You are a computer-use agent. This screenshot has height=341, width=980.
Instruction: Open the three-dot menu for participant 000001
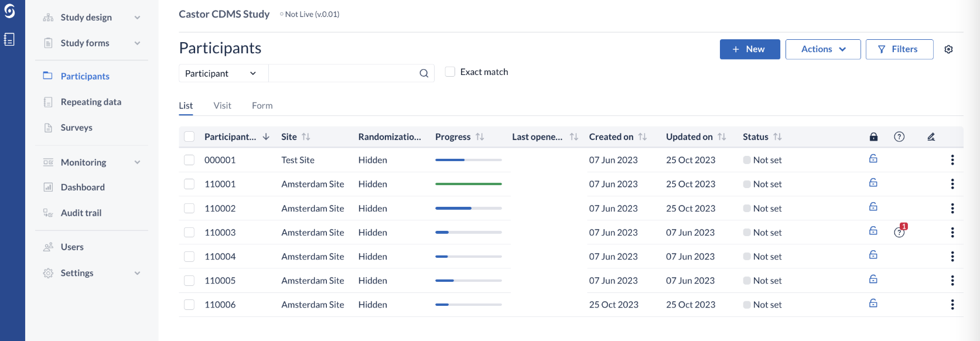point(952,160)
